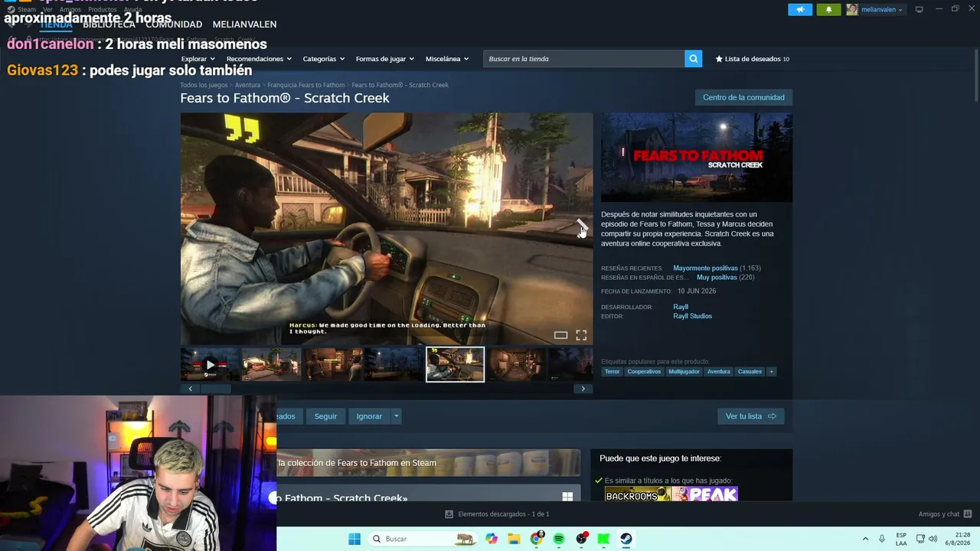Open Spotify from the taskbar
The height and width of the screenshot is (551, 980).
[559, 539]
